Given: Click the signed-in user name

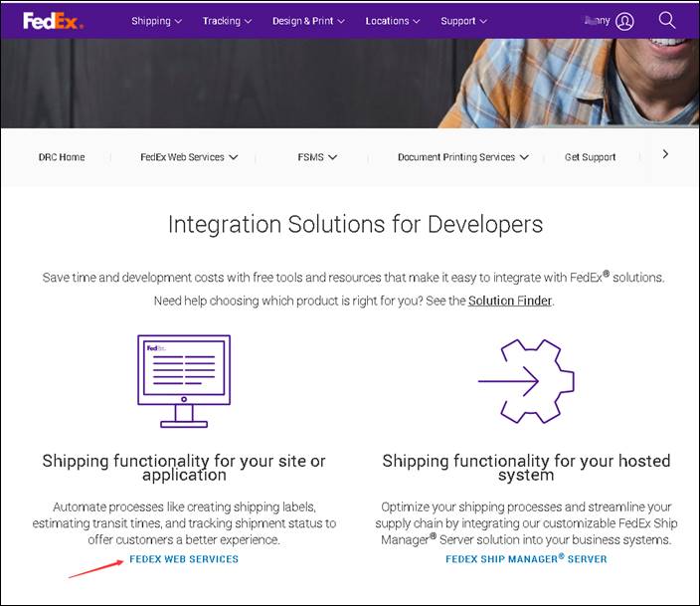Looking at the screenshot, I should tap(598, 21).
